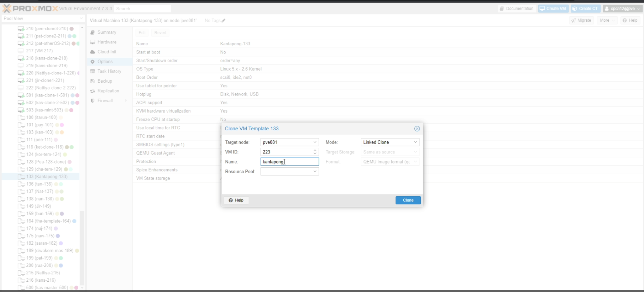
Task: Open the Documentation book icon button
Action: point(517,9)
